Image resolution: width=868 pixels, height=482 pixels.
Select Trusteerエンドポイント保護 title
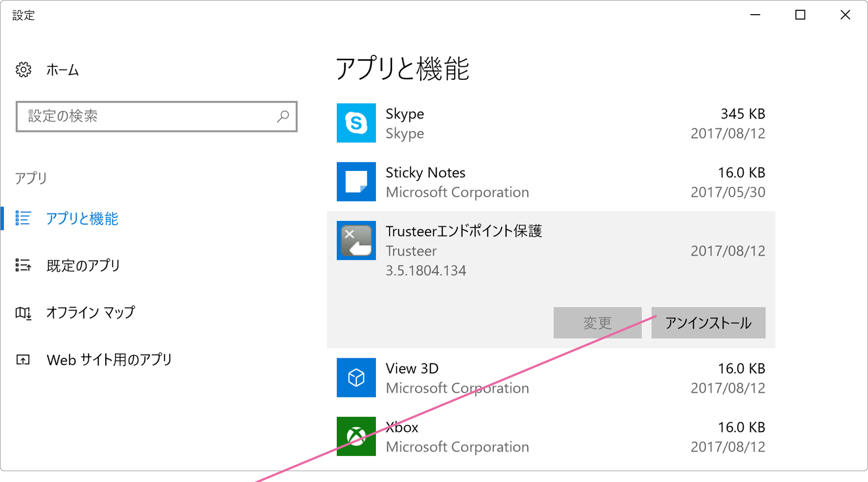point(464,231)
